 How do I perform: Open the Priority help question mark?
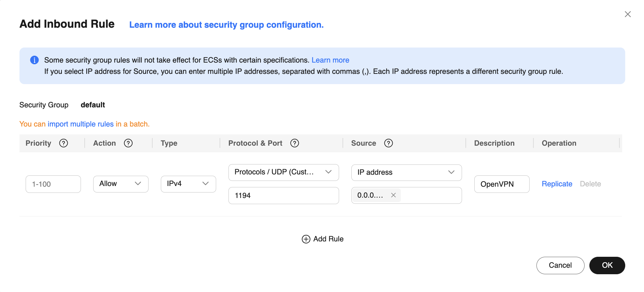[64, 143]
